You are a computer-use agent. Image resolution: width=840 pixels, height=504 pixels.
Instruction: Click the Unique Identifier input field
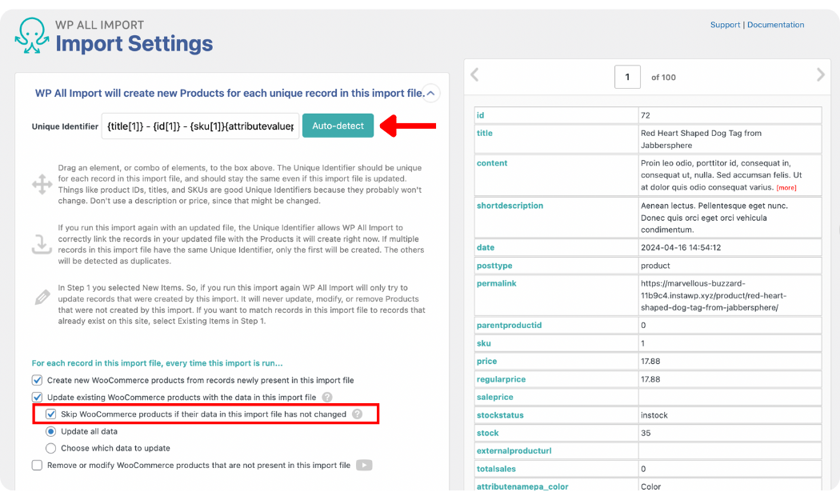(200, 126)
